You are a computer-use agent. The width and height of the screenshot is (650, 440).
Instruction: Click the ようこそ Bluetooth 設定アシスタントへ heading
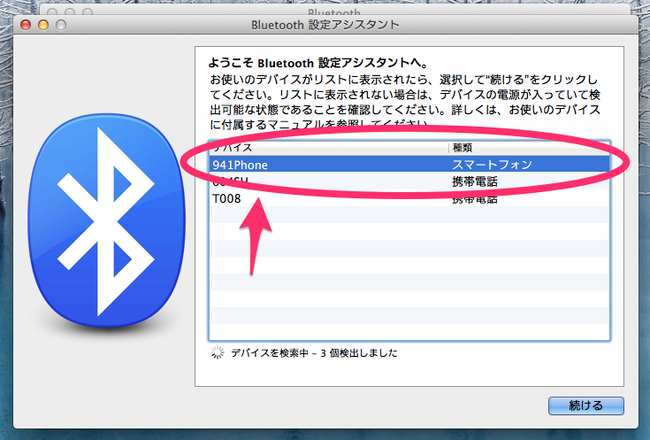(318, 63)
